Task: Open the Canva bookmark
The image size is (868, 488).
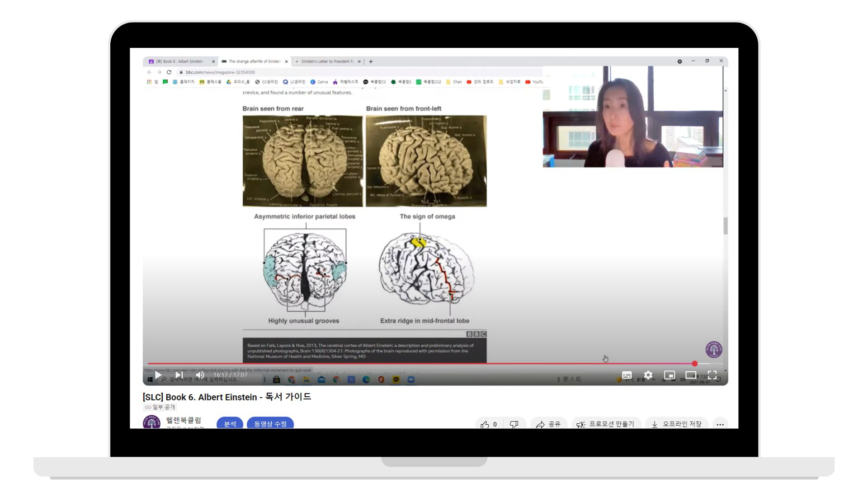Action: [x=319, y=82]
